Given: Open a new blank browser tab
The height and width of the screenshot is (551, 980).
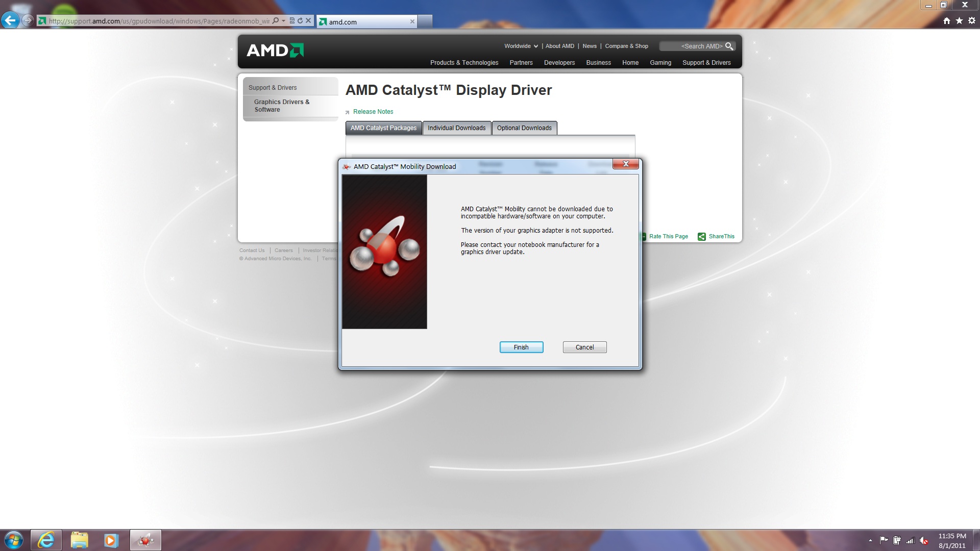Looking at the screenshot, I should coord(425,21).
